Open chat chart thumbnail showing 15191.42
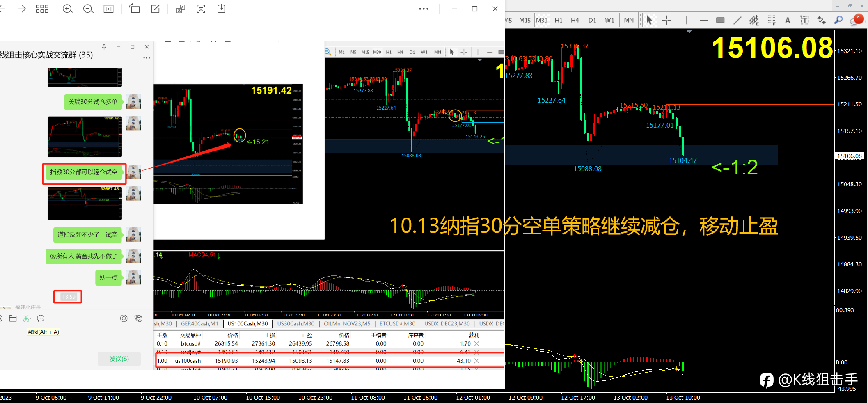 [x=85, y=137]
